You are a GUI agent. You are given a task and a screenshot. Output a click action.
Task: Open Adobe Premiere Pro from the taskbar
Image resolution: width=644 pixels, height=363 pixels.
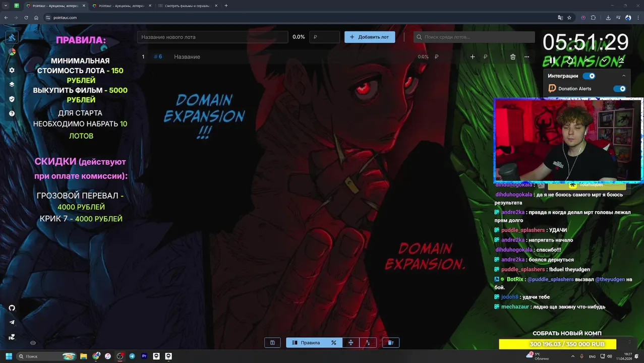(x=144, y=356)
